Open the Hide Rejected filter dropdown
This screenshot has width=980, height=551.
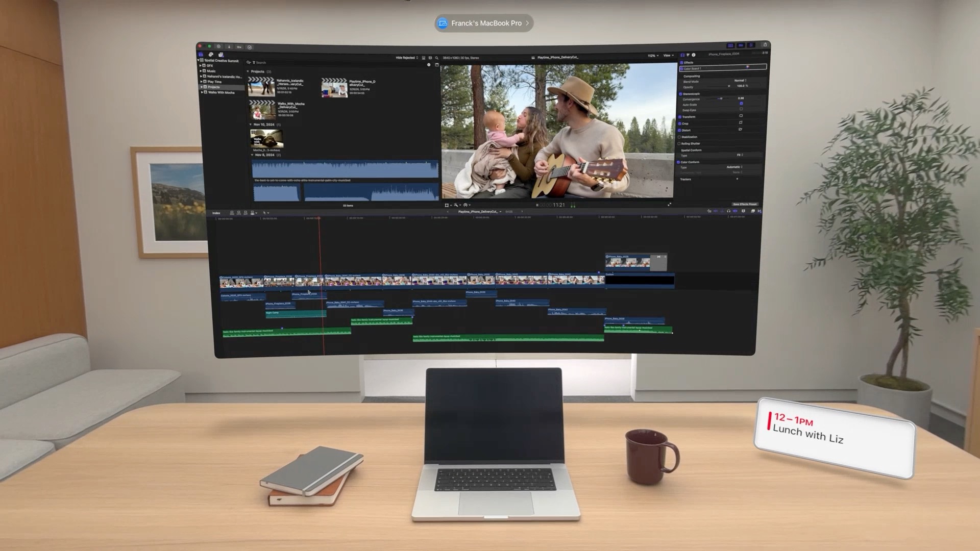click(x=407, y=58)
